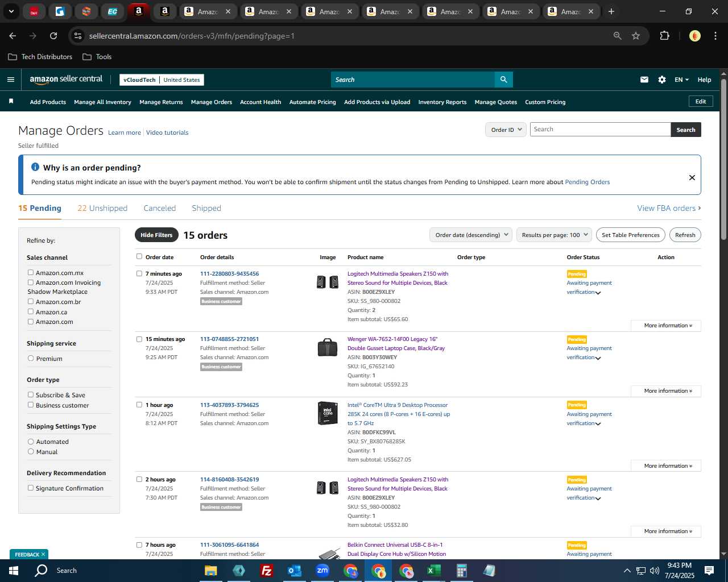Tick the select-all orders checkbox in header

pyautogui.click(x=139, y=256)
